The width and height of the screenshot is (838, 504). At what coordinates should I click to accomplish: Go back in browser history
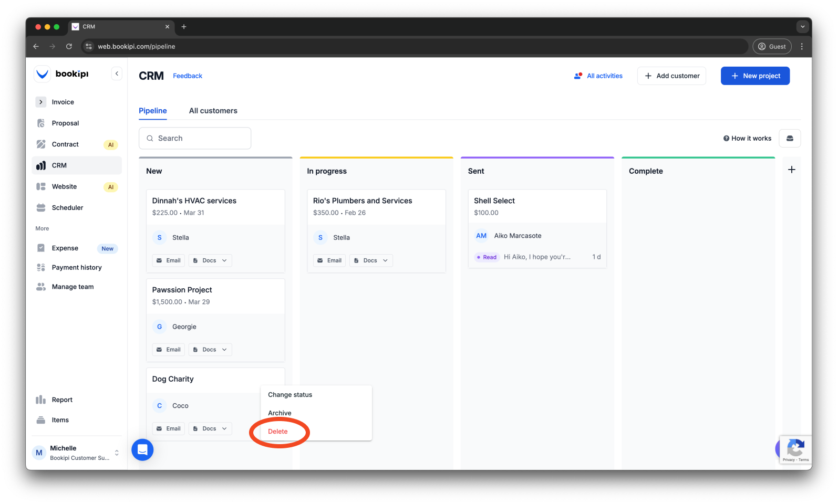point(36,46)
